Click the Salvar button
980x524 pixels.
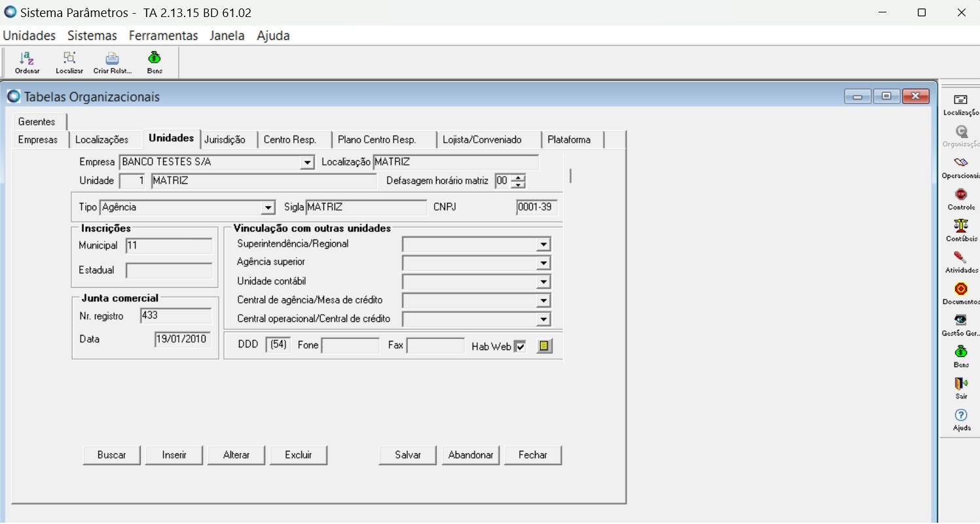[407, 455]
